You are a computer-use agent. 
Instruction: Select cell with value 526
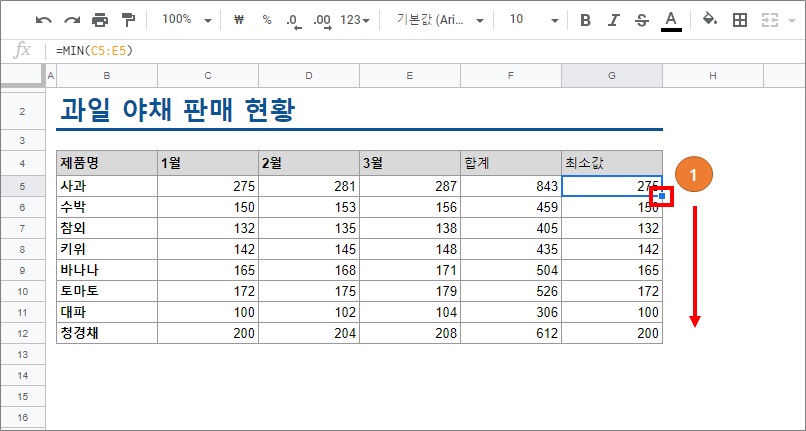510,292
